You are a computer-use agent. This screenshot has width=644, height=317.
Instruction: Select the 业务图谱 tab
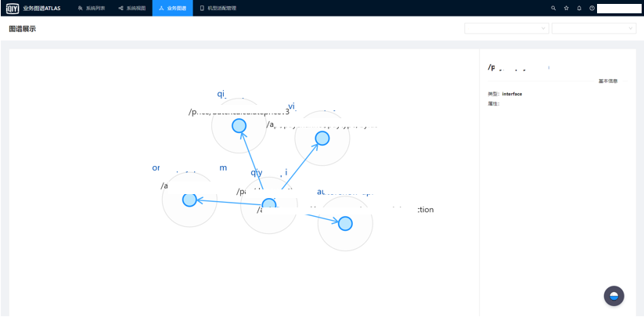(x=172, y=8)
